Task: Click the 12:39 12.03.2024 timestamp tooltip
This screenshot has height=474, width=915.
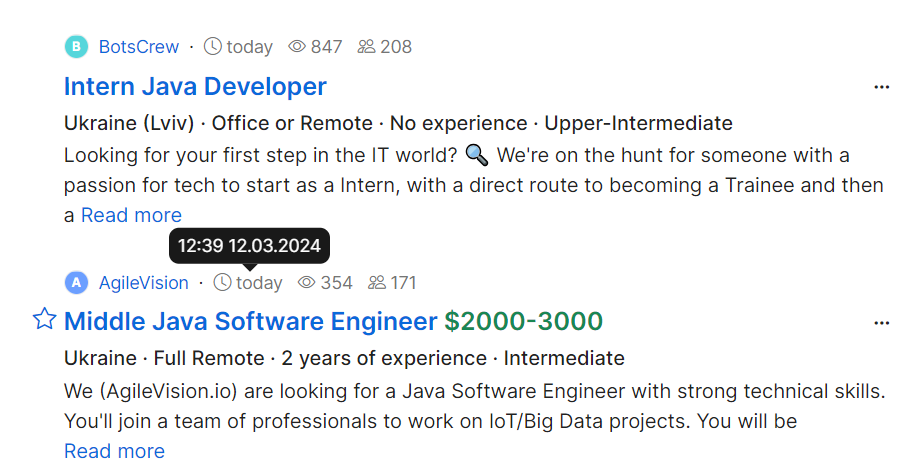Action: [x=249, y=245]
